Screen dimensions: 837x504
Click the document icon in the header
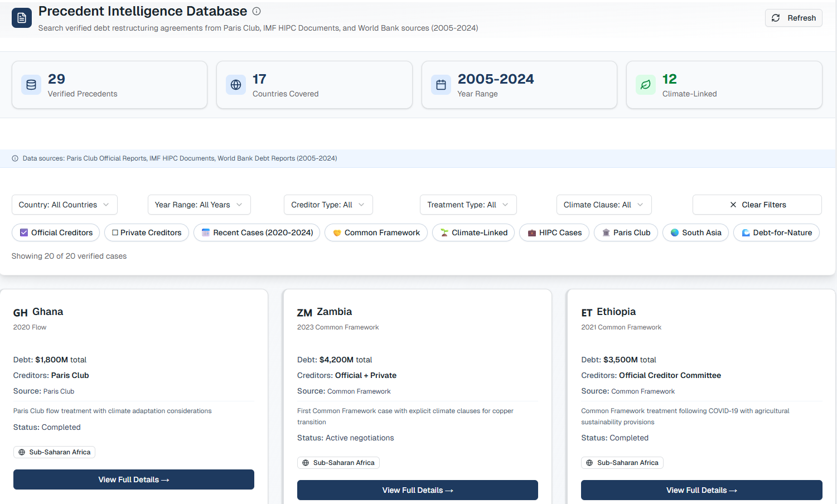click(21, 17)
